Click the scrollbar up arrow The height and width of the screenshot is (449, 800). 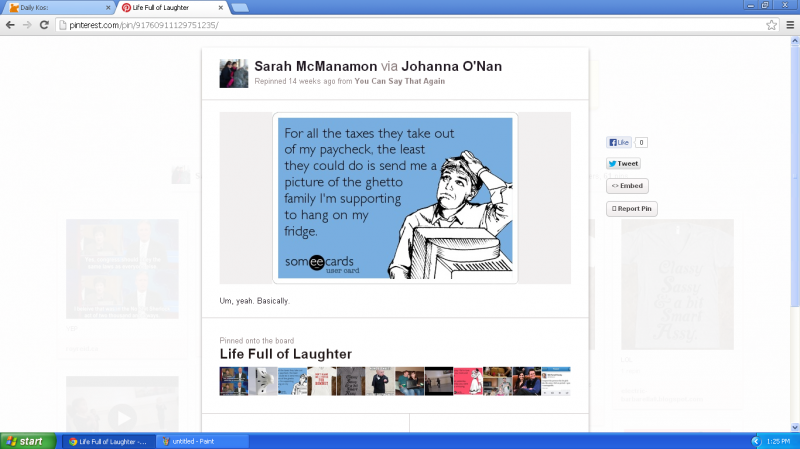tap(795, 41)
